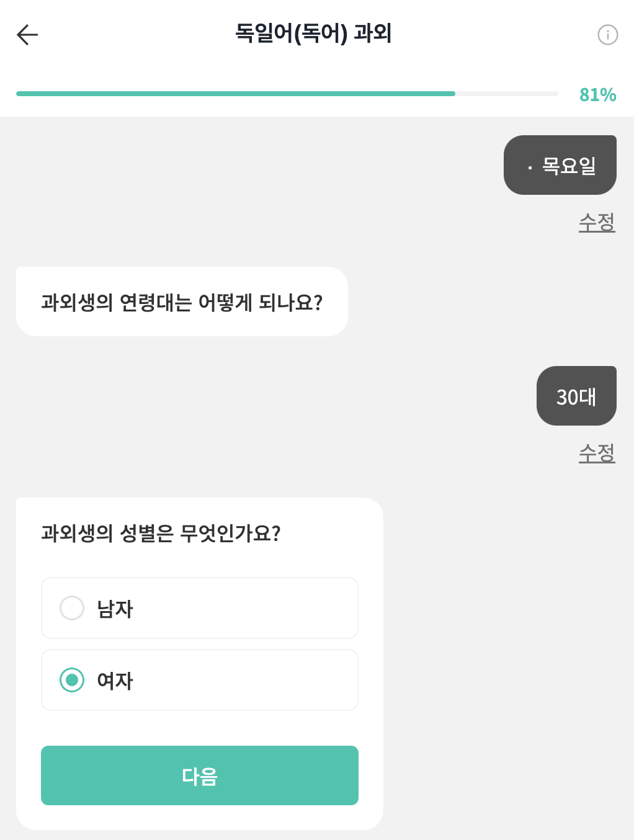This screenshot has height=840, width=634.
Task: Tap the 목요일 answer bubble
Action: point(560,165)
